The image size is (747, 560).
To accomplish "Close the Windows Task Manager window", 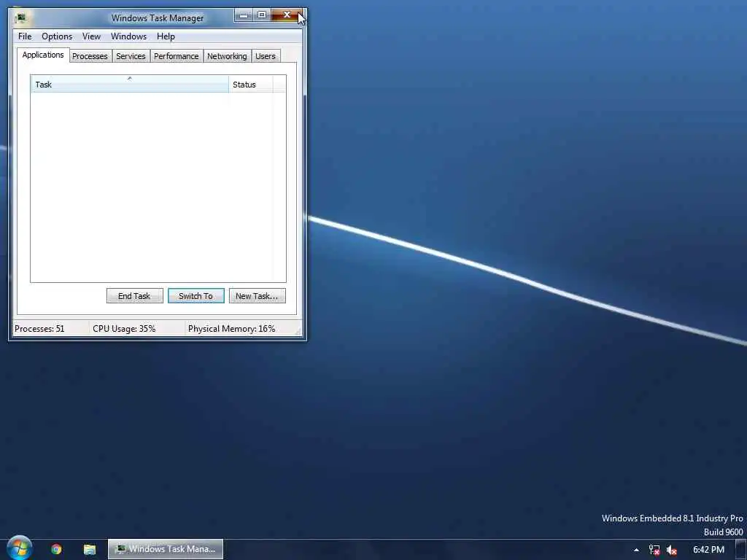I will [287, 15].
